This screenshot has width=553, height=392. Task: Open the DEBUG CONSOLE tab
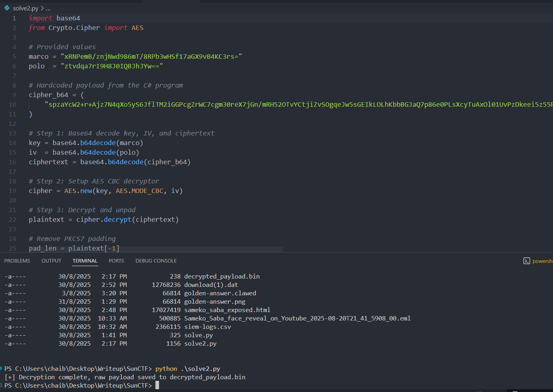point(156,261)
